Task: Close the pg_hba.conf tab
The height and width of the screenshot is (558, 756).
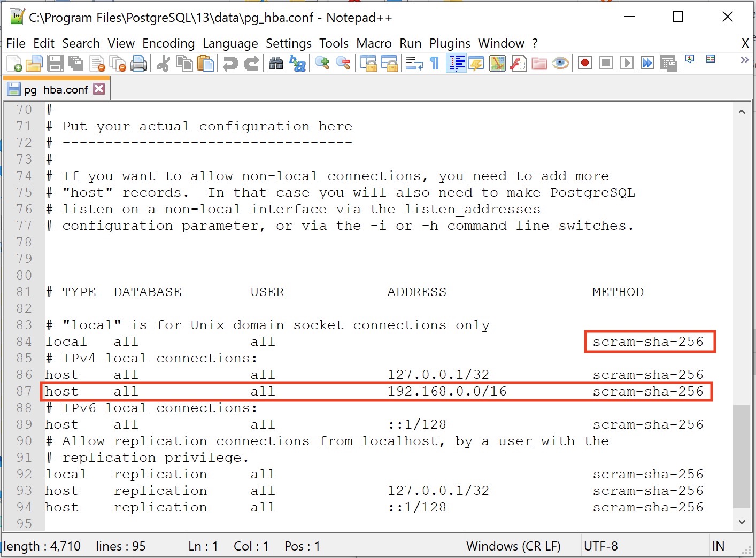Action: click(x=99, y=89)
